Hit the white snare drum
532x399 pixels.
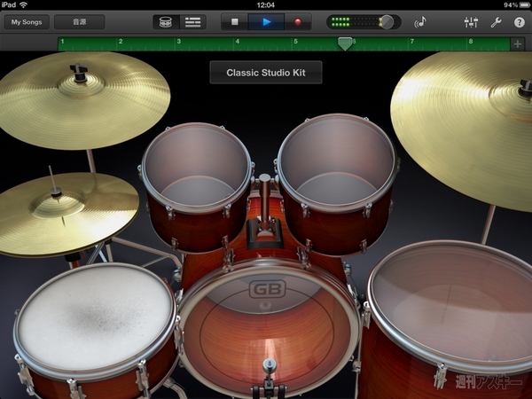(x=96, y=319)
